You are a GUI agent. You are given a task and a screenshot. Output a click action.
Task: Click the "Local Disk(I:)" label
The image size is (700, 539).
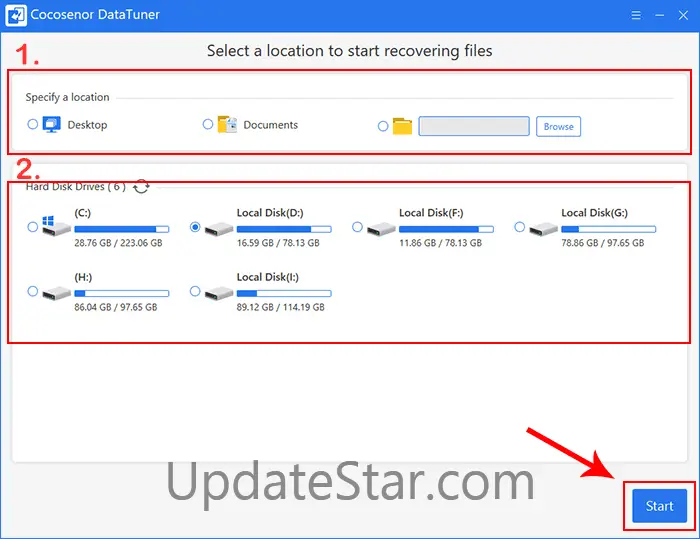[268, 277]
